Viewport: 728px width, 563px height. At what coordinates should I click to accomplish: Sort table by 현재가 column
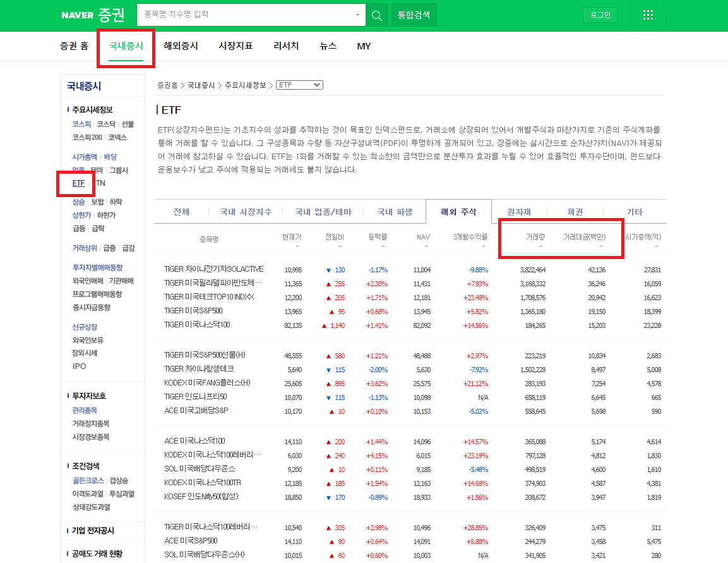(292, 237)
